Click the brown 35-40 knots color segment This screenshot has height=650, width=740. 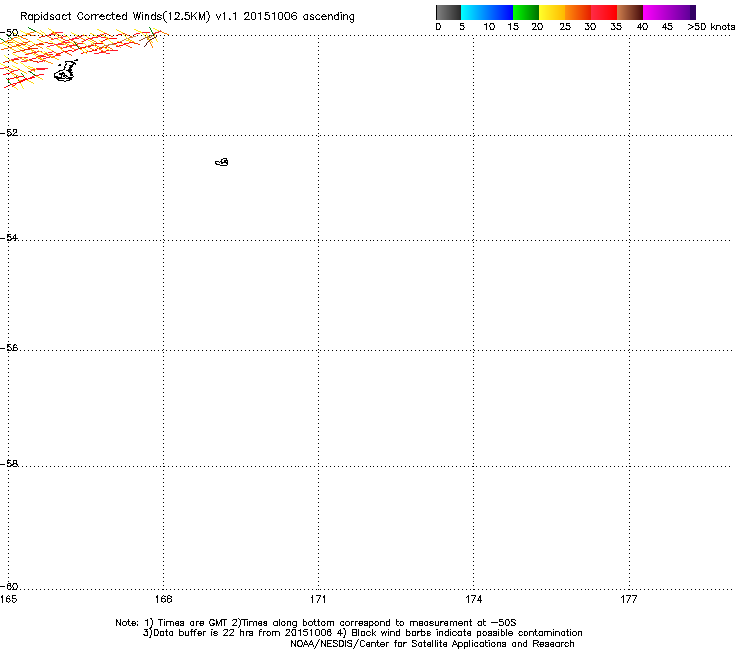tap(630, 12)
